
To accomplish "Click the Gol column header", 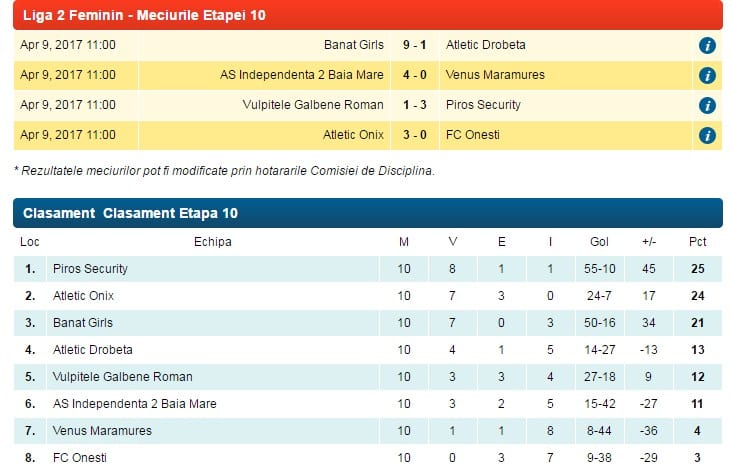I will [x=599, y=241].
